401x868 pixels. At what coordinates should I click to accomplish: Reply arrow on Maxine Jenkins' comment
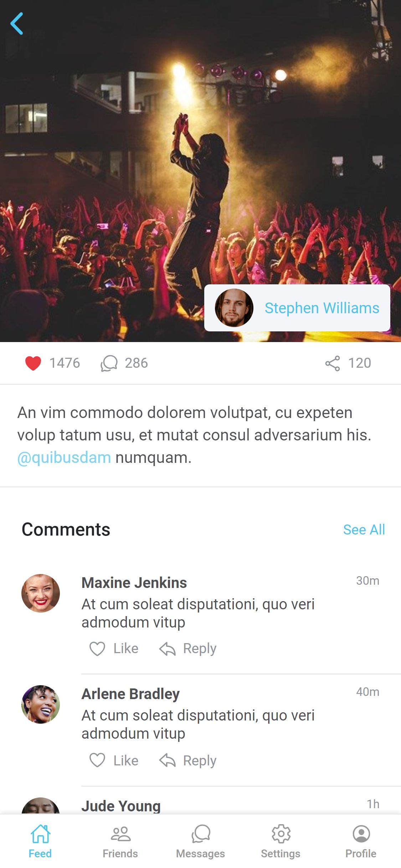[168, 649]
